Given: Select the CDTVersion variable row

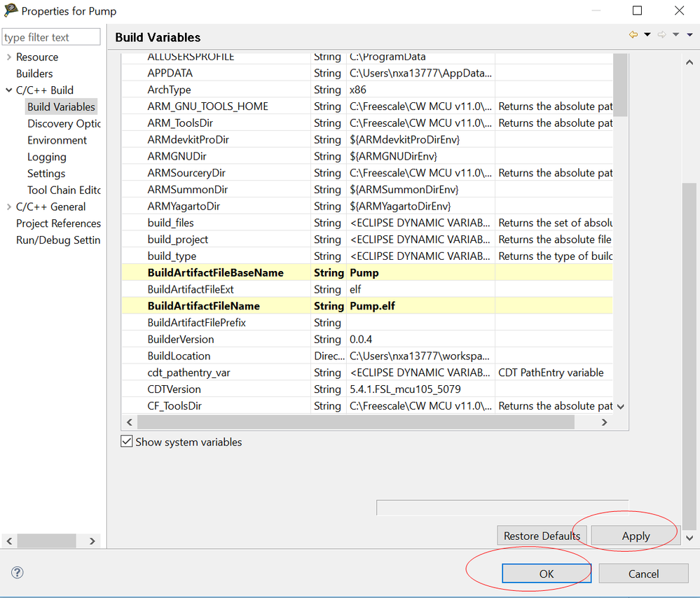Looking at the screenshot, I should coord(367,389).
